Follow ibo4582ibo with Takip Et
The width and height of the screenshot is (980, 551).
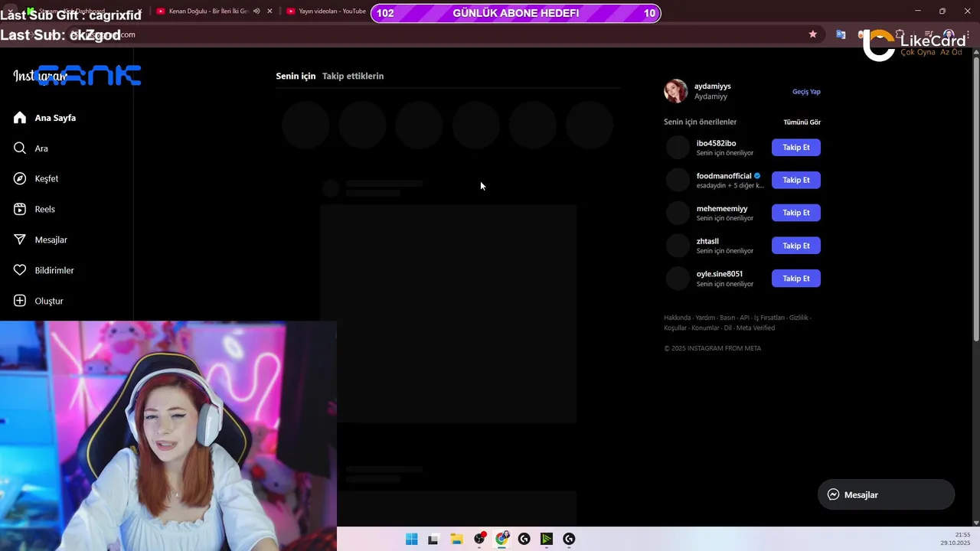pos(796,147)
